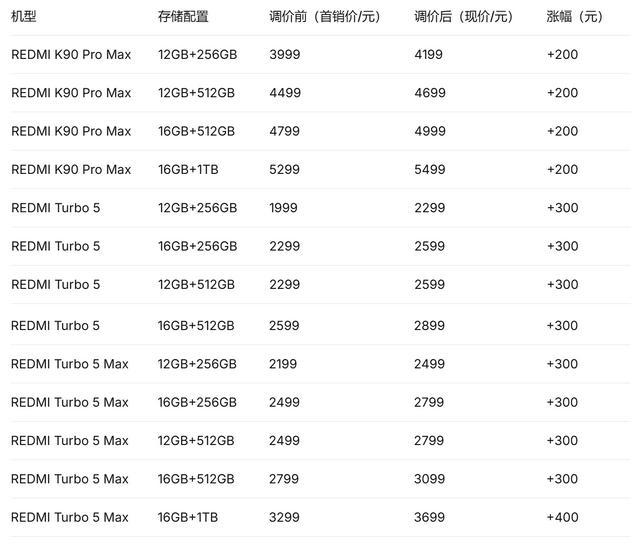Viewport: 640px width, 546px height.
Task: Click the 4199 adjusted price cell
Action: tap(428, 55)
